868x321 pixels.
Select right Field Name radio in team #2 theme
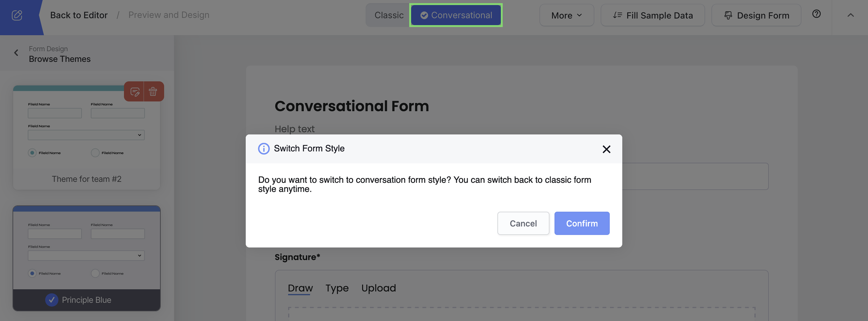[x=95, y=152]
